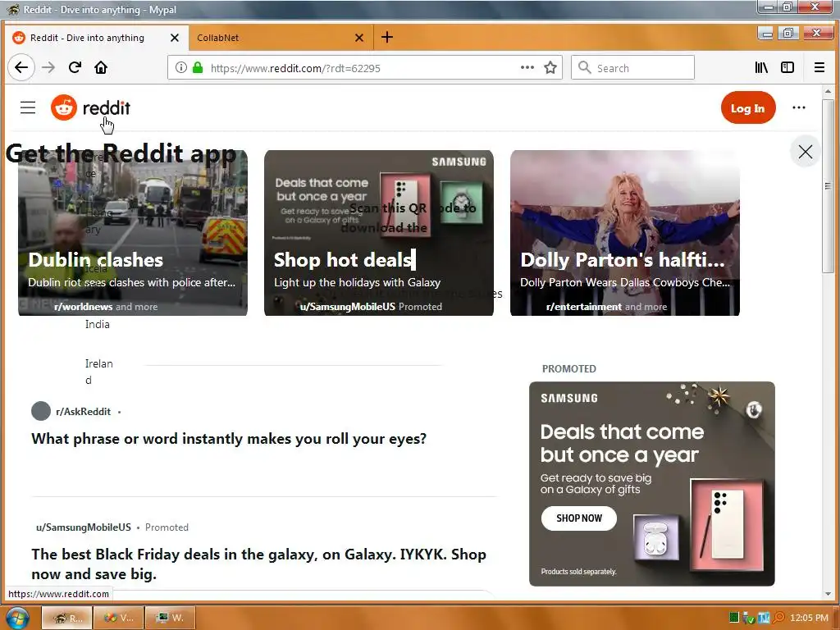840x630 pixels.
Task: Open u/SamsungMobileUS promoted post author
Action: tap(84, 527)
